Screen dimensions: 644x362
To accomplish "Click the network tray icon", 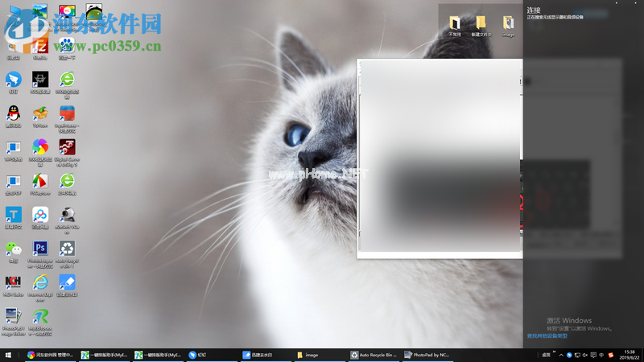I will coord(577,355).
